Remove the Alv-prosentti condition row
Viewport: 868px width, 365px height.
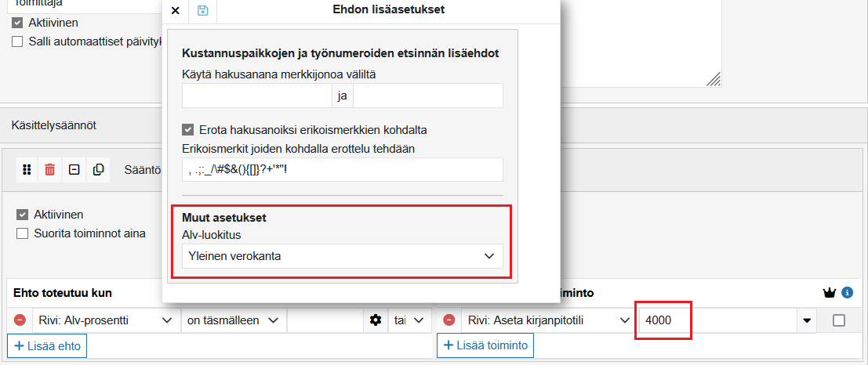pos(20,320)
